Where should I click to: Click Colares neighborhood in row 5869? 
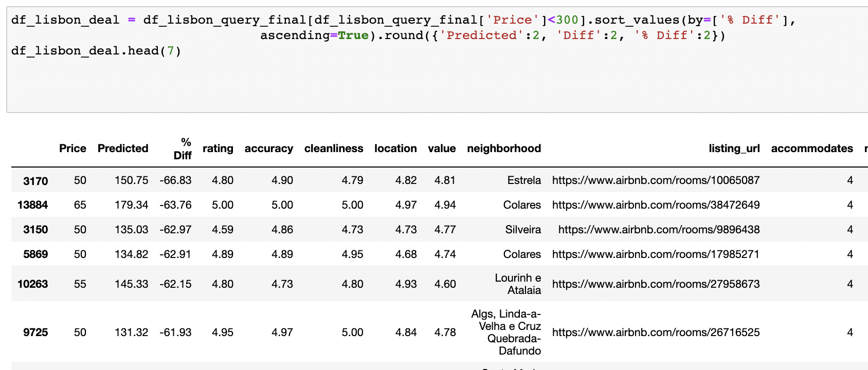coord(522,254)
